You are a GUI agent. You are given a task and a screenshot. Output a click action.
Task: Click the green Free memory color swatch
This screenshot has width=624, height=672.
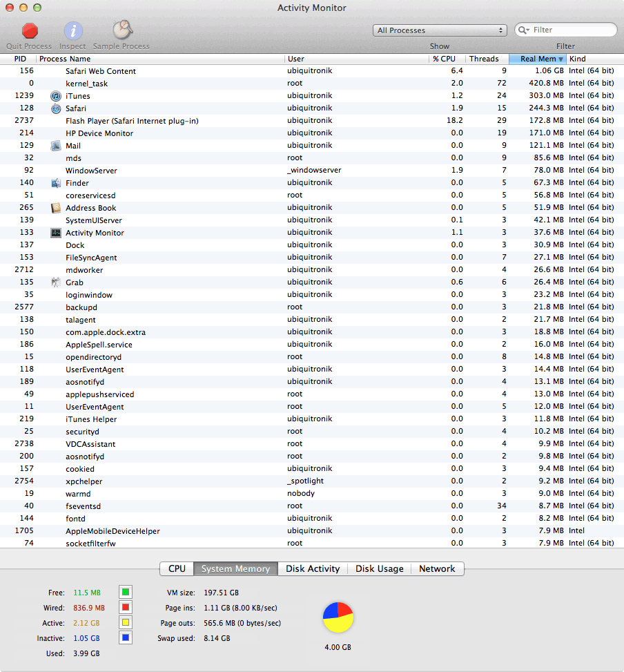click(126, 593)
